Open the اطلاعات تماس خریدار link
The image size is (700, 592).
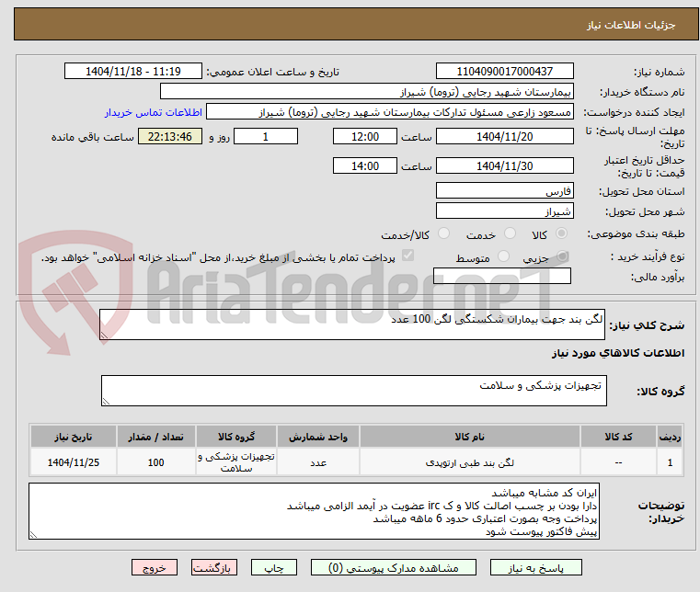[x=154, y=112]
